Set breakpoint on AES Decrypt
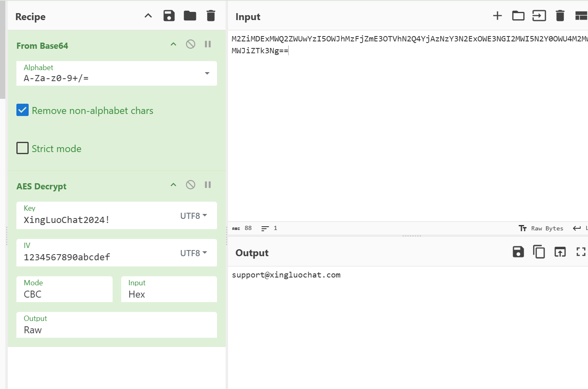The width and height of the screenshot is (588, 389). coord(208,185)
